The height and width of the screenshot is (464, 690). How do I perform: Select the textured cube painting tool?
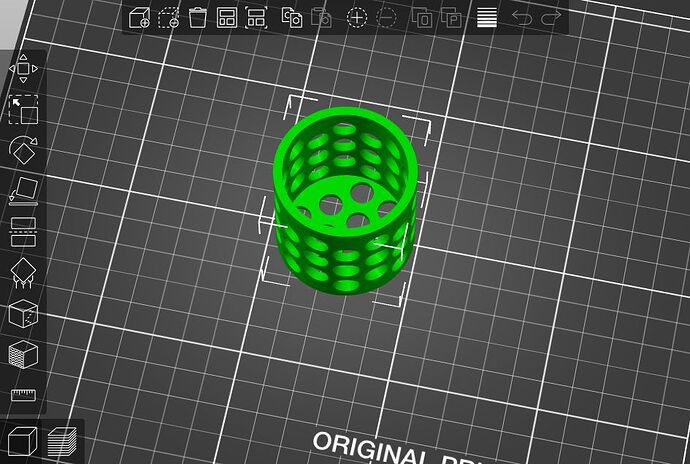pyautogui.click(x=23, y=354)
